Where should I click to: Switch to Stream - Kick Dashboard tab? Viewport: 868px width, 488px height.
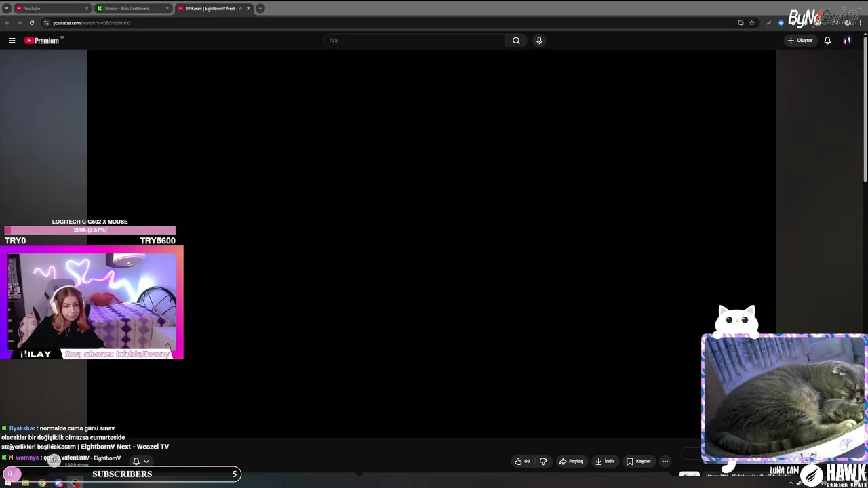(x=133, y=8)
